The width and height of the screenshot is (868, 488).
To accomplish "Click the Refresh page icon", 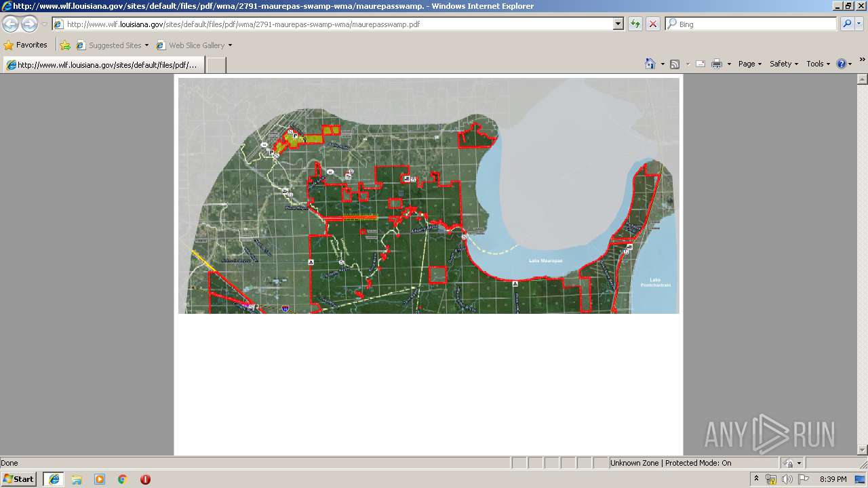I will [x=635, y=24].
